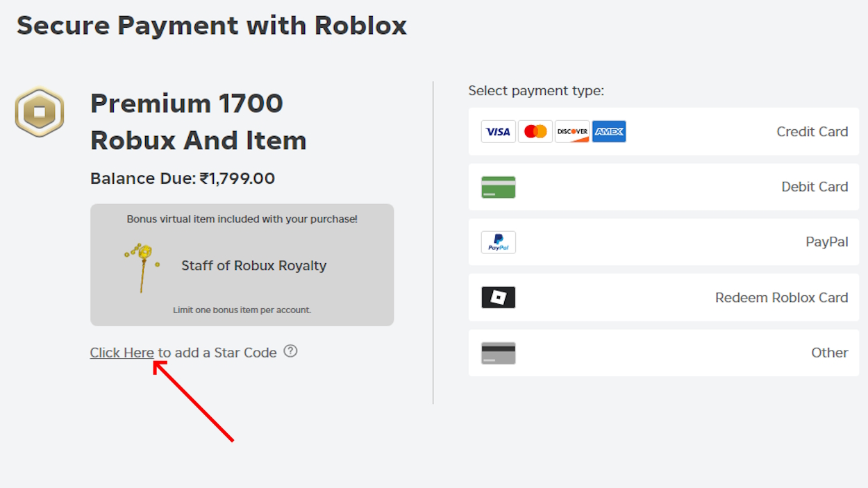Pick the Other payment type
The height and width of the screenshot is (488, 868).
tap(664, 353)
